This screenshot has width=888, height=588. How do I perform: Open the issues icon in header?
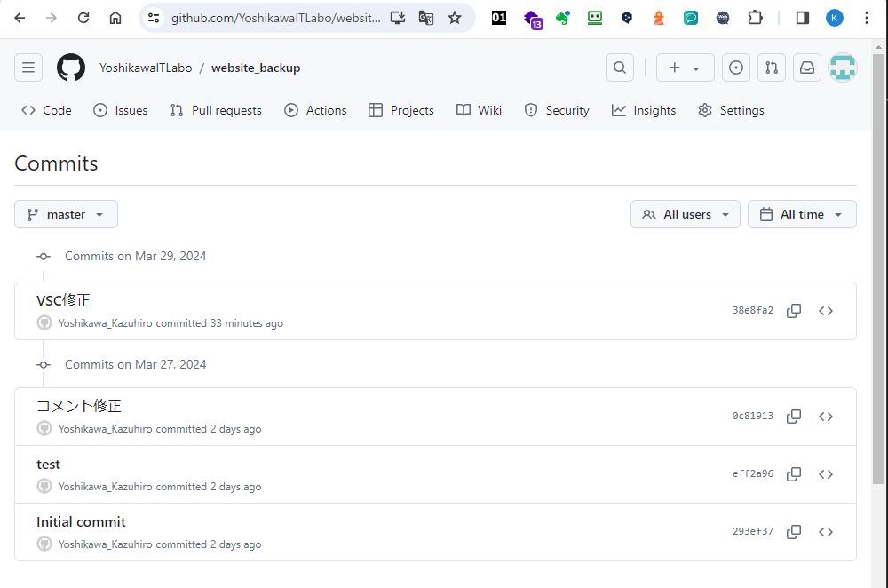(735, 68)
